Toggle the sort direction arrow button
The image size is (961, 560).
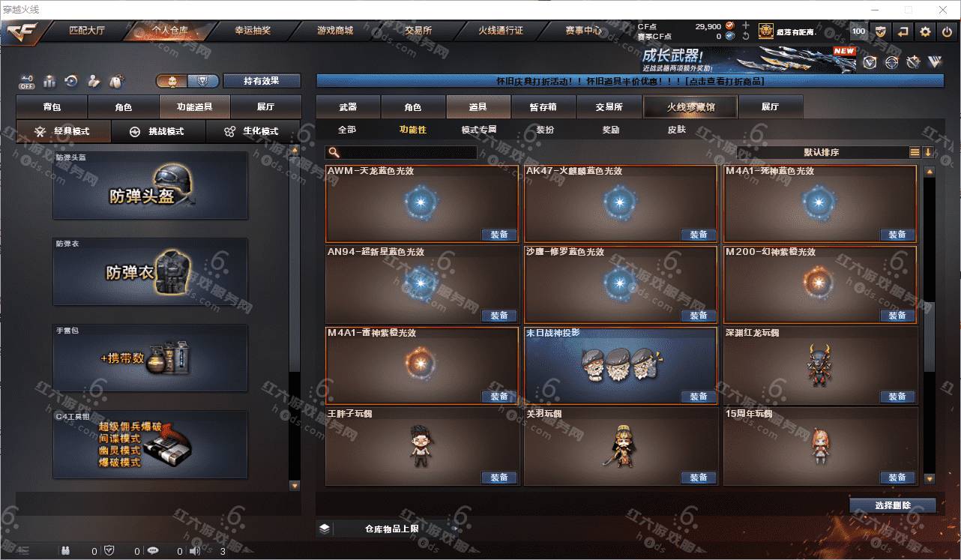point(928,152)
